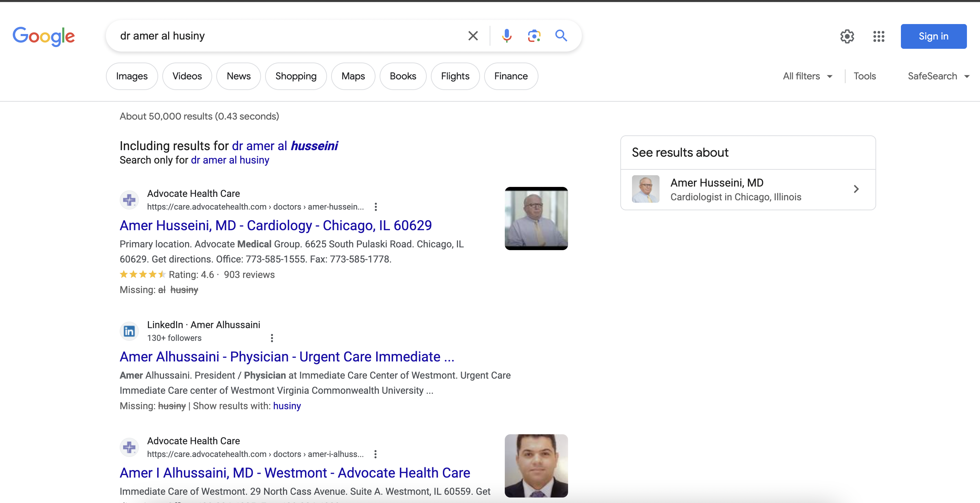The height and width of the screenshot is (503, 980).
Task: Start voice search with microphone icon
Action: point(507,36)
